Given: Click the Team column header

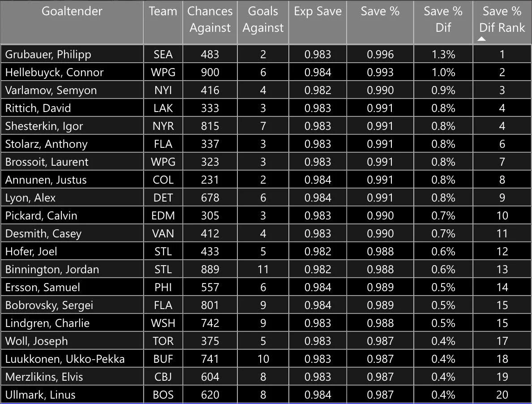Looking at the screenshot, I should pyautogui.click(x=163, y=12).
